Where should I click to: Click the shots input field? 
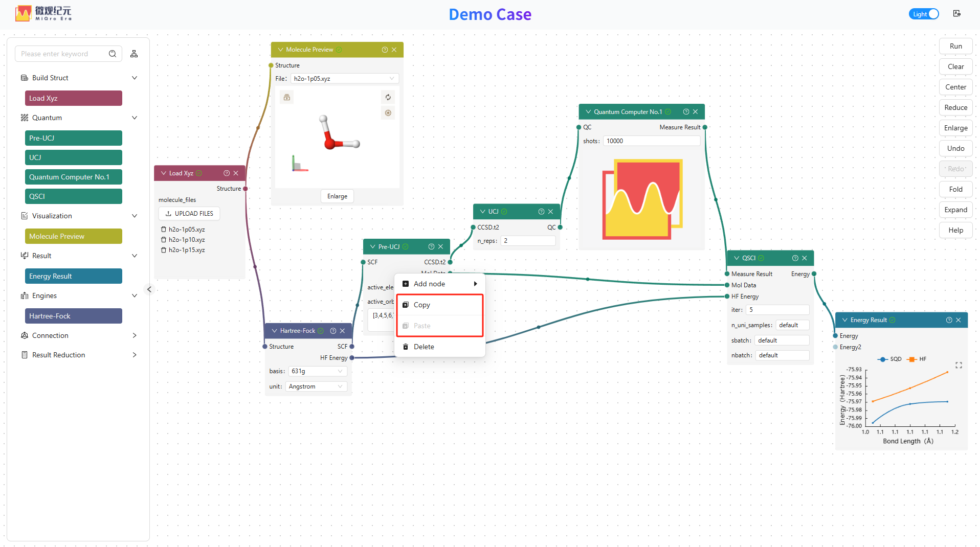[x=652, y=141]
